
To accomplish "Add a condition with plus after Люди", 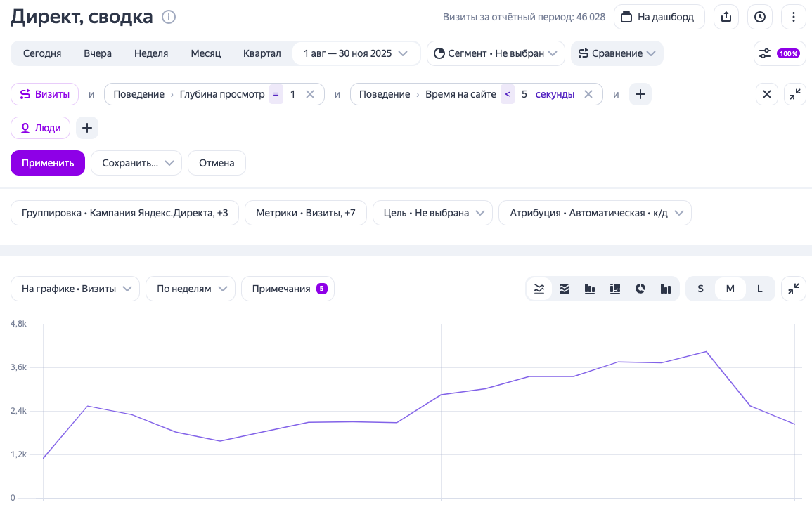I will tap(87, 128).
